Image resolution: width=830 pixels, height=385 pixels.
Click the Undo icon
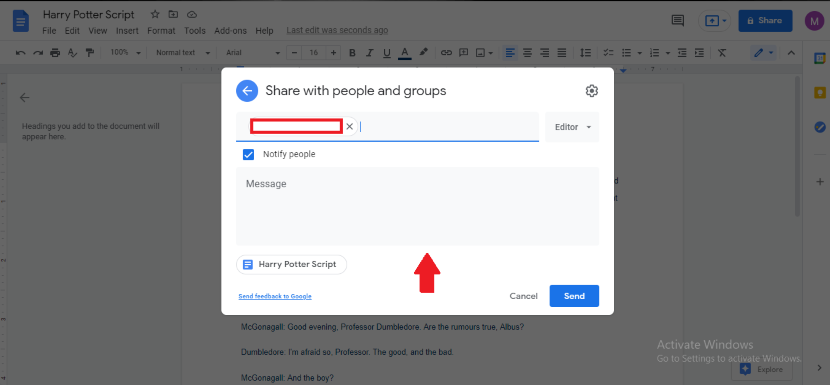tap(20, 52)
